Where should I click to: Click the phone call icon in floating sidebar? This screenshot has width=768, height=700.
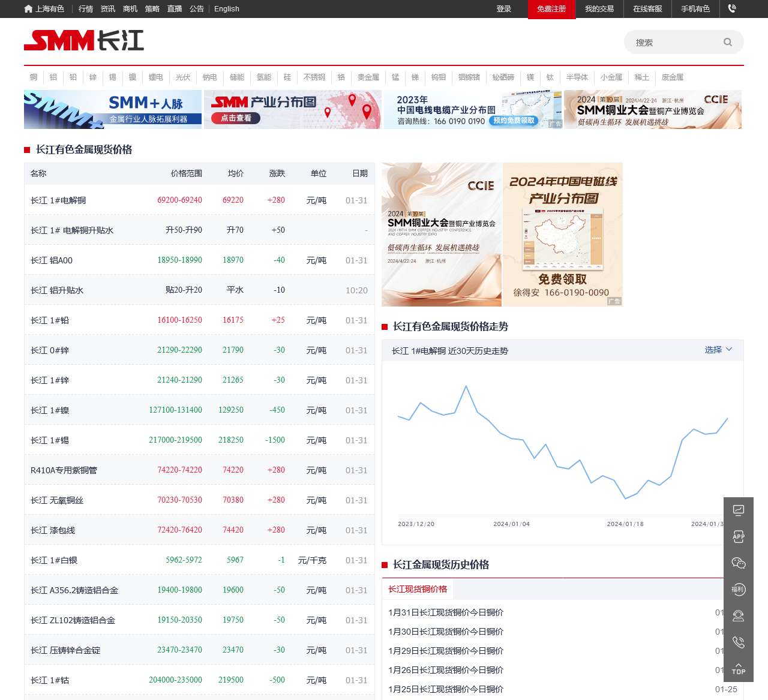point(739,642)
